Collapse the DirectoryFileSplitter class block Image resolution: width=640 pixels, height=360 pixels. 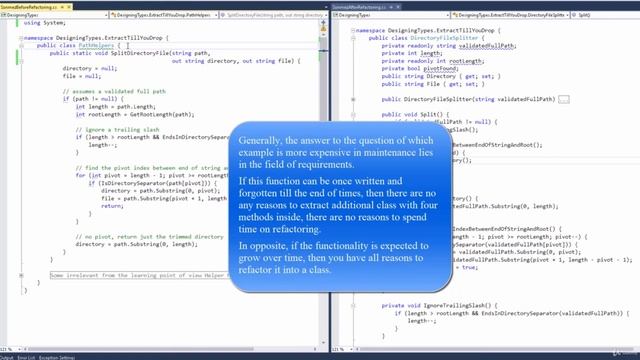[x=353, y=38]
